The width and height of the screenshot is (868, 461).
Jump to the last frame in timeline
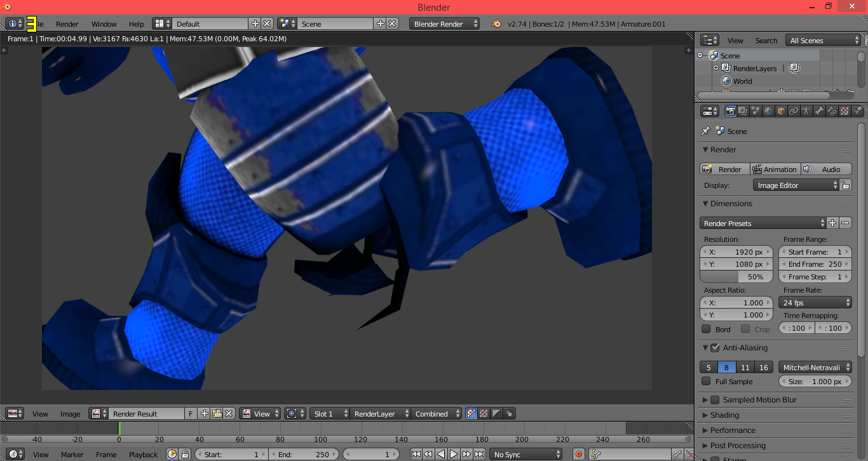[480, 454]
